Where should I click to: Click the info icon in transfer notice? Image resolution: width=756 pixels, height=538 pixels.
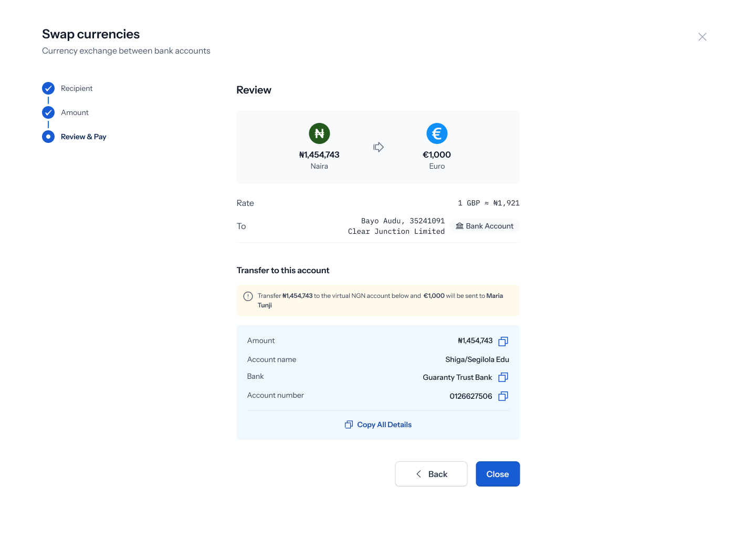(x=248, y=296)
